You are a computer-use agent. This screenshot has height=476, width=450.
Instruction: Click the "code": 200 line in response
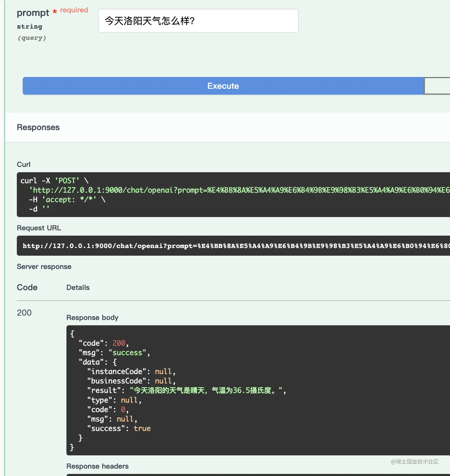(104, 343)
